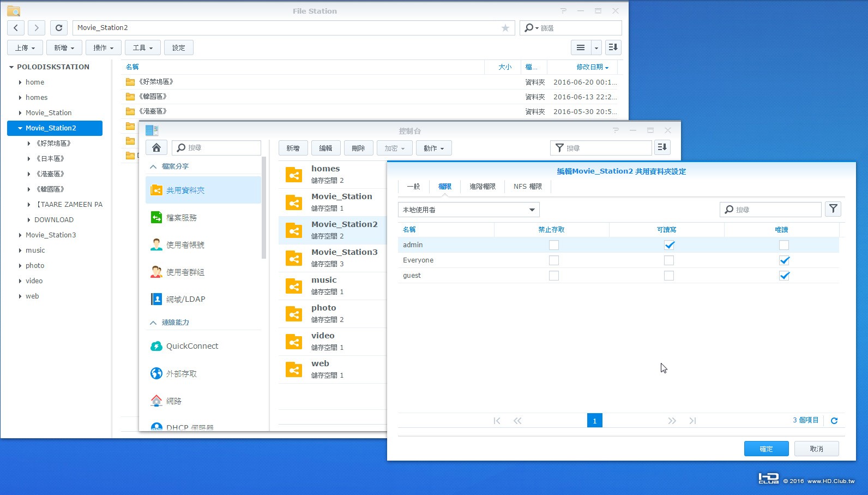This screenshot has width=868, height=495.
Task: Switch to the NFS Permissions tab
Action: (x=528, y=187)
